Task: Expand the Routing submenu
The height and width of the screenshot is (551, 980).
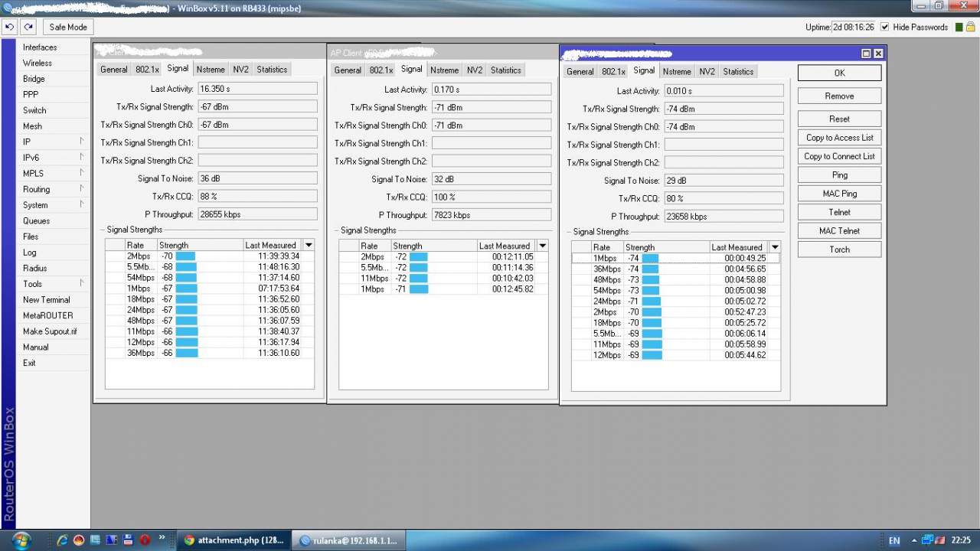Action: [52, 189]
